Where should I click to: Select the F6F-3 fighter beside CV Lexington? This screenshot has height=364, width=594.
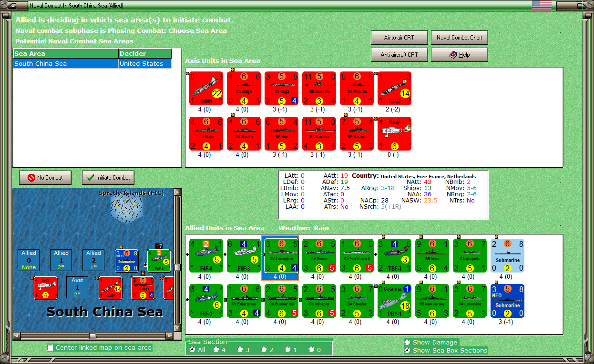(244, 256)
